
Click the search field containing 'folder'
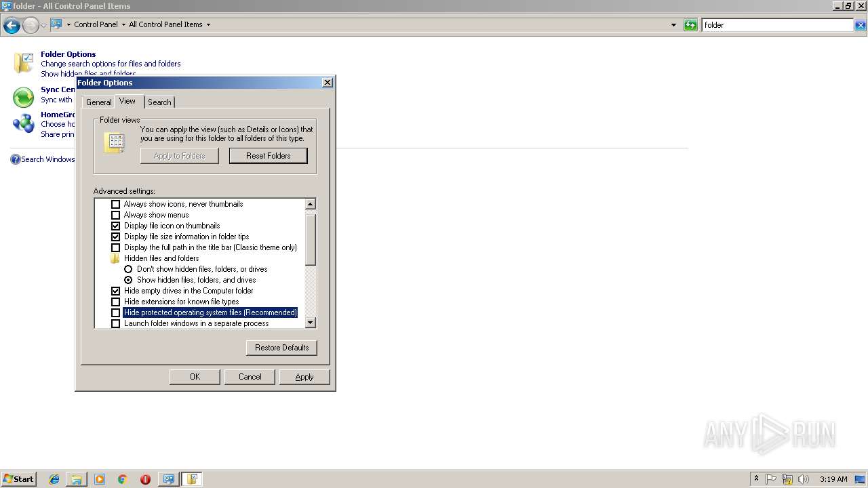click(778, 25)
